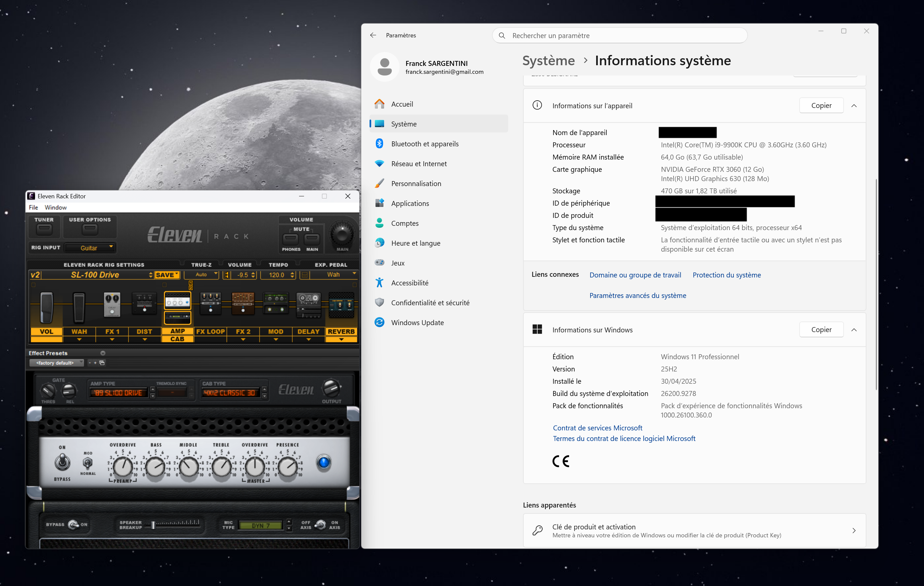
Task: Click Copier for Informations sur Windows
Action: coord(821,330)
